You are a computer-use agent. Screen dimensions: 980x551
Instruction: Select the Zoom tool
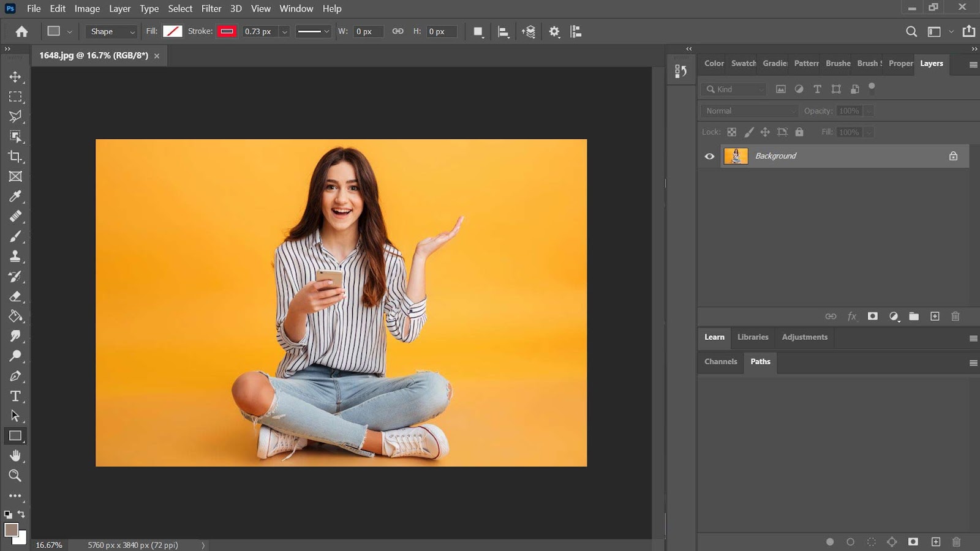[x=15, y=476]
